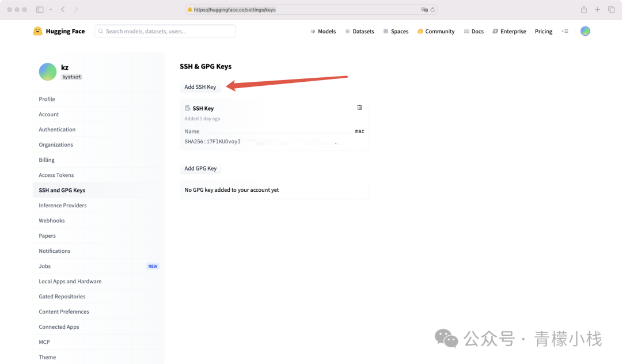Screen dimensions: 622x364
Task: Open a new tab with plus icon
Action: pyautogui.click(x=597, y=10)
